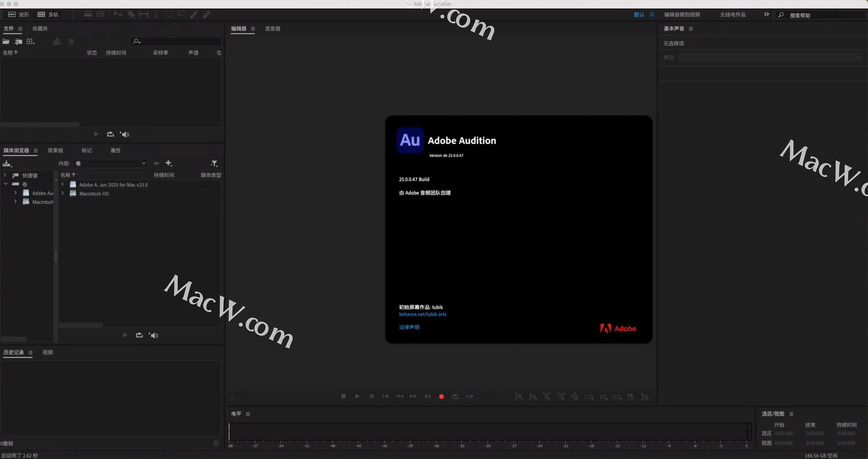The height and width of the screenshot is (459, 868).
Task: Select the Marquee Selection tool
Action: click(x=169, y=14)
